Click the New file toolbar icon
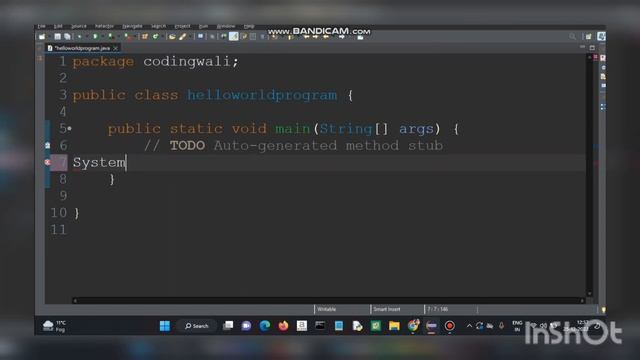 (x=42, y=37)
